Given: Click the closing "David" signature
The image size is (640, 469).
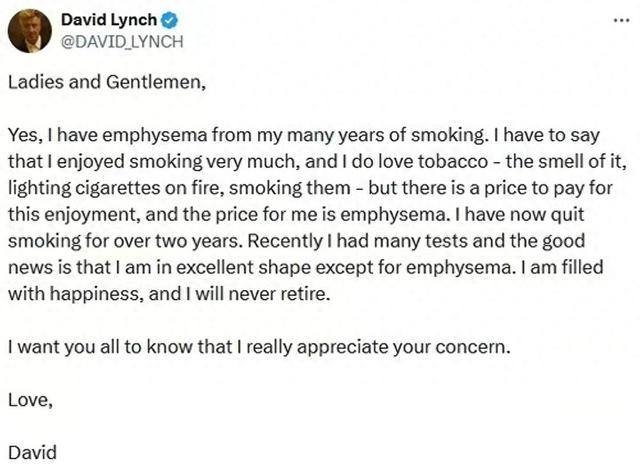Looking at the screenshot, I should 31,452.
